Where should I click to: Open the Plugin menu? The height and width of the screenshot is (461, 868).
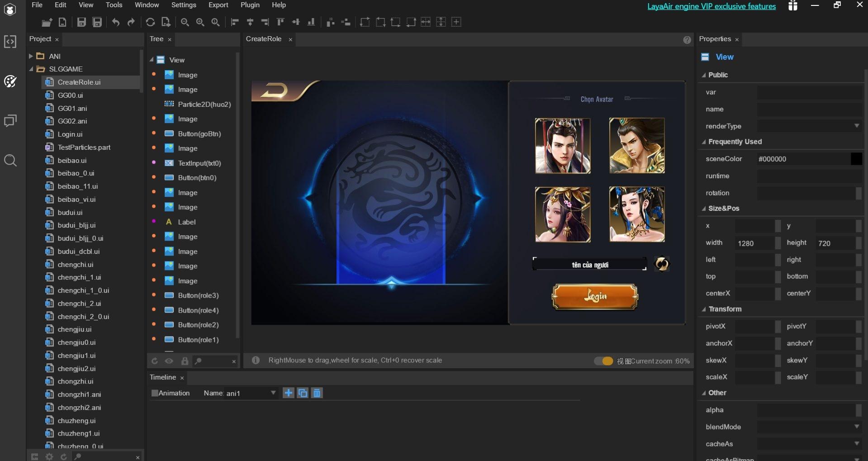pyautogui.click(x=250, y=5)
